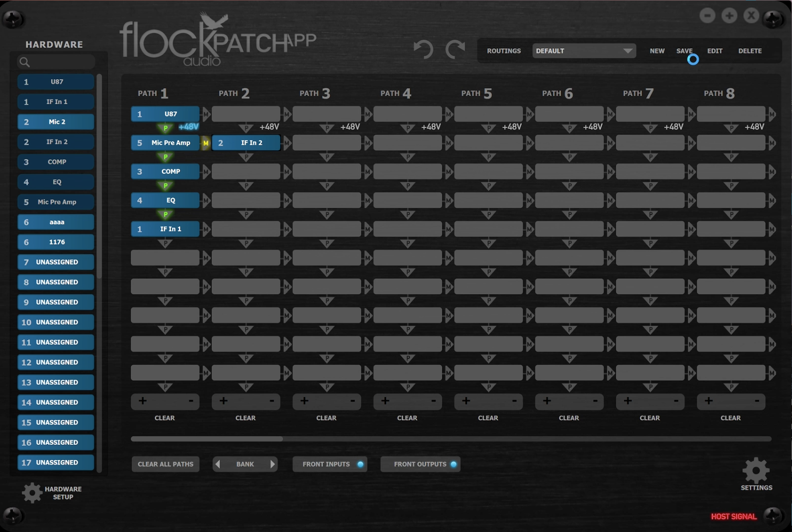Image resolution: width=792 pixels, height=532 pixels.
Task: Toggle P link below IF In 1
Action: [x=165, y=243]
